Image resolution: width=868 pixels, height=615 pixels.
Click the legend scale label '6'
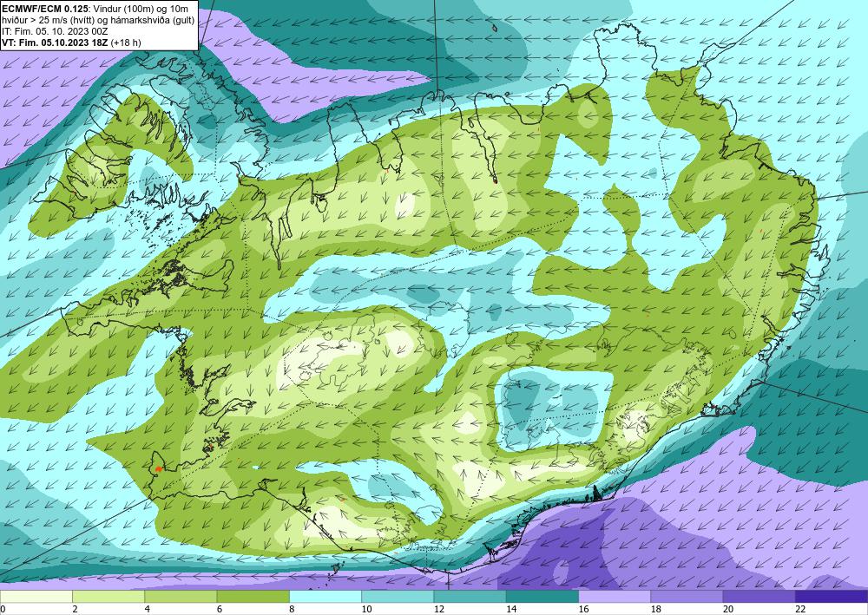220,609
